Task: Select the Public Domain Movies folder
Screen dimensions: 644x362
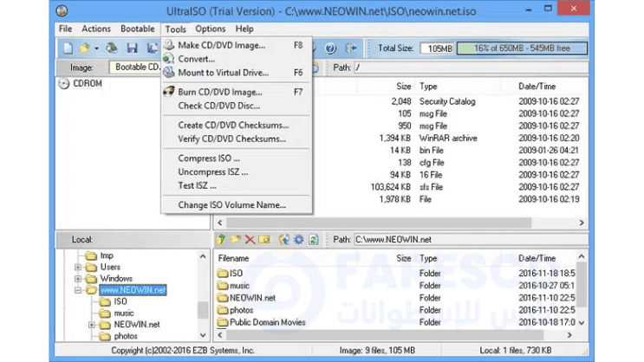Action: 266,322
